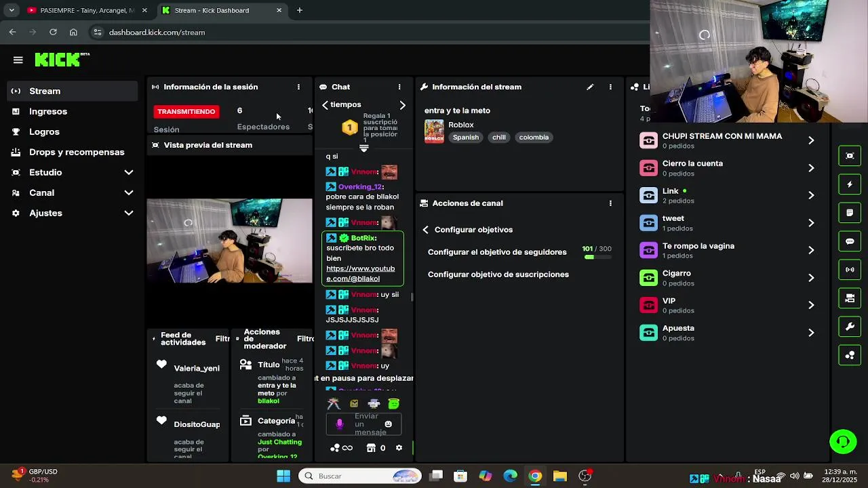The width and height of the screenshot is (868, 488).
Task: Click the document note icon in right sidebar
Action: 850,213
